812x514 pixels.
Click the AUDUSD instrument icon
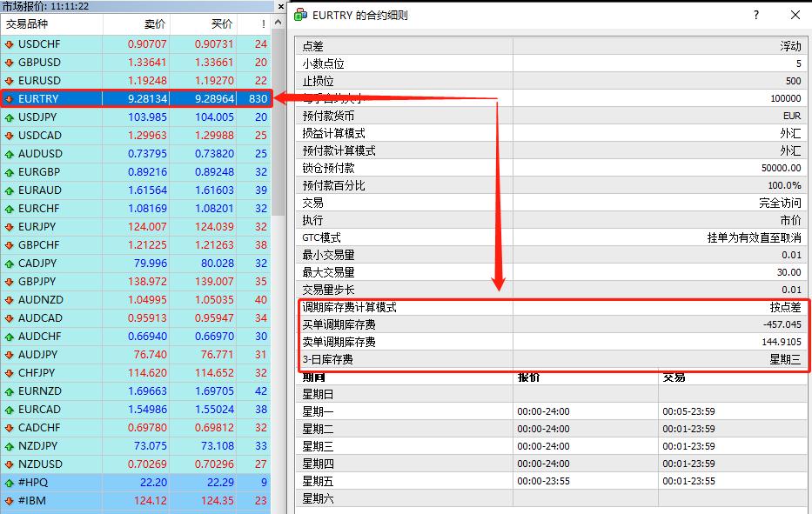click(9, 154)
